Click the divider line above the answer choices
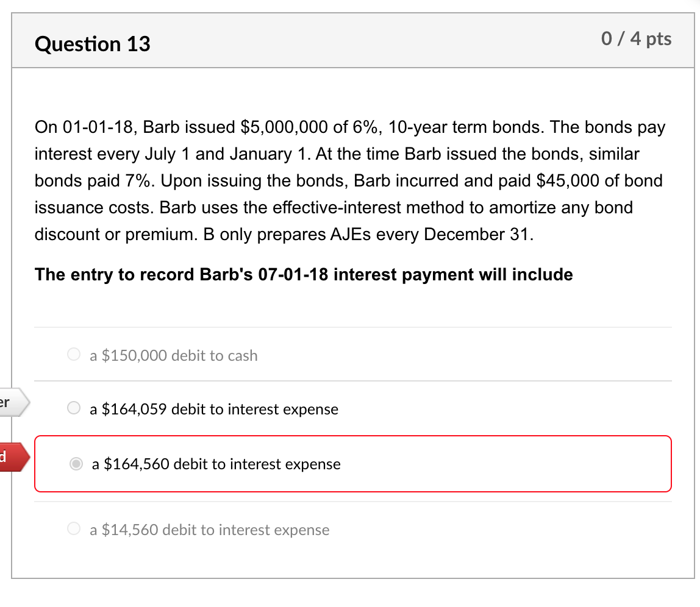The height and width of the screenshot is (607, 700). click(x=352, y=325)
